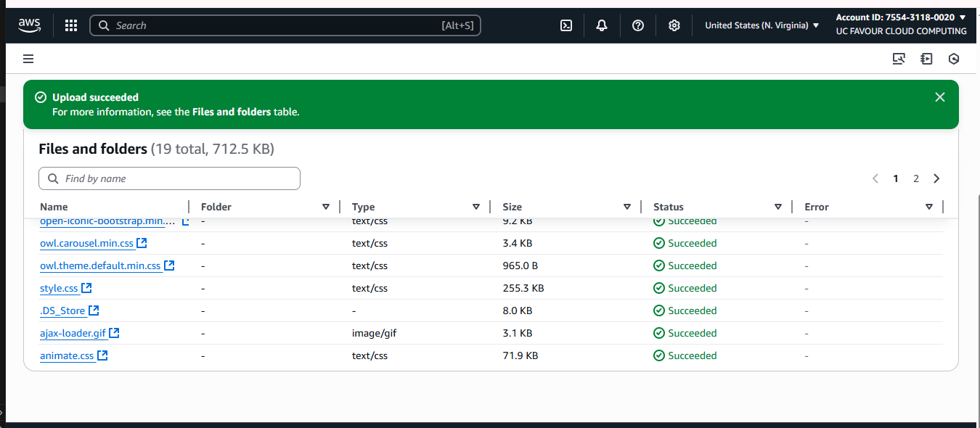Open the owl.theme.default.min.css link

tap(100, 266)
